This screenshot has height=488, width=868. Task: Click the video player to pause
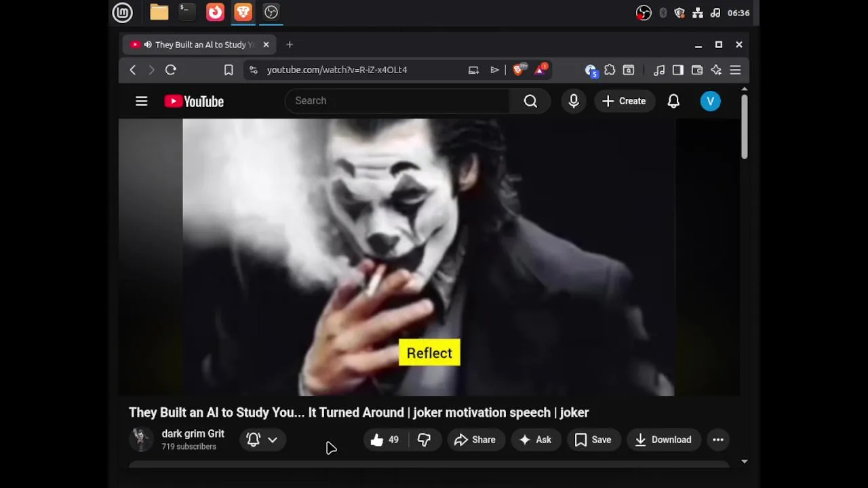429,258
